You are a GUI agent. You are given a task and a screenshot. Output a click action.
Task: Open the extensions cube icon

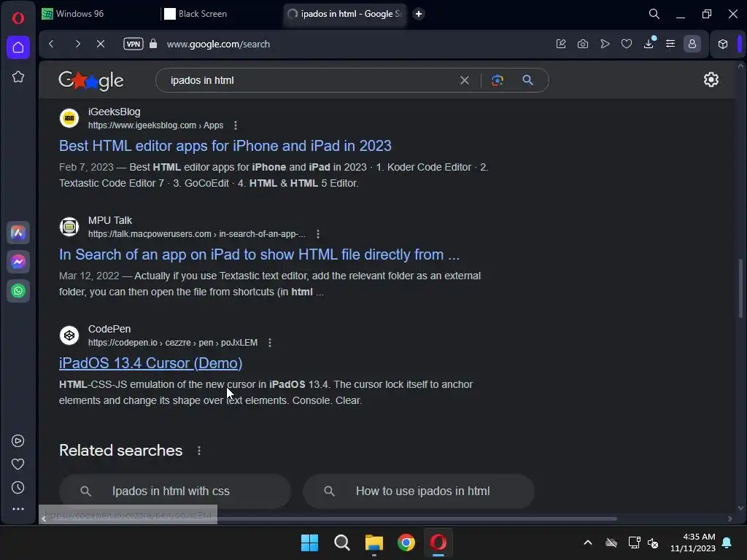[723, 44]
